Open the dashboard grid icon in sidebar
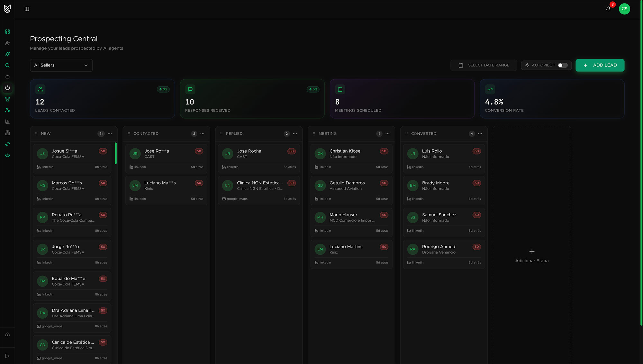643x364 pixels. coord(7,31)
